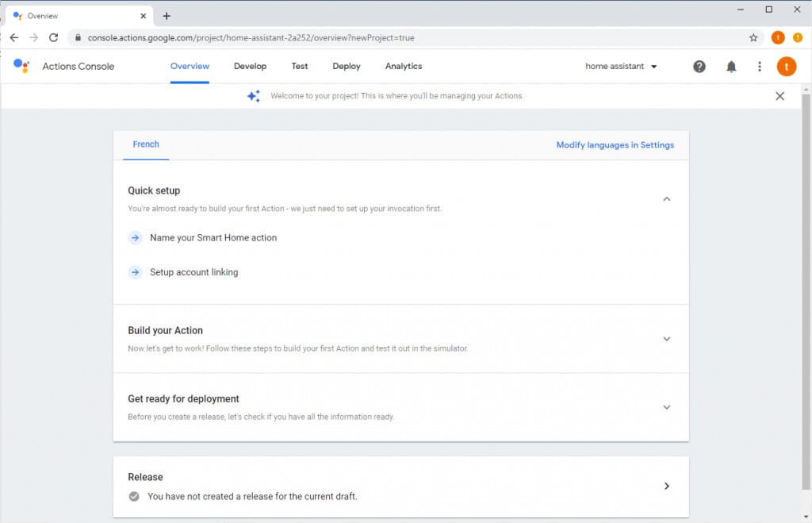Viewport: 812px width, 523px height.
Task: Click the orange Chrome update alert icon
Action: coord(798,37)
